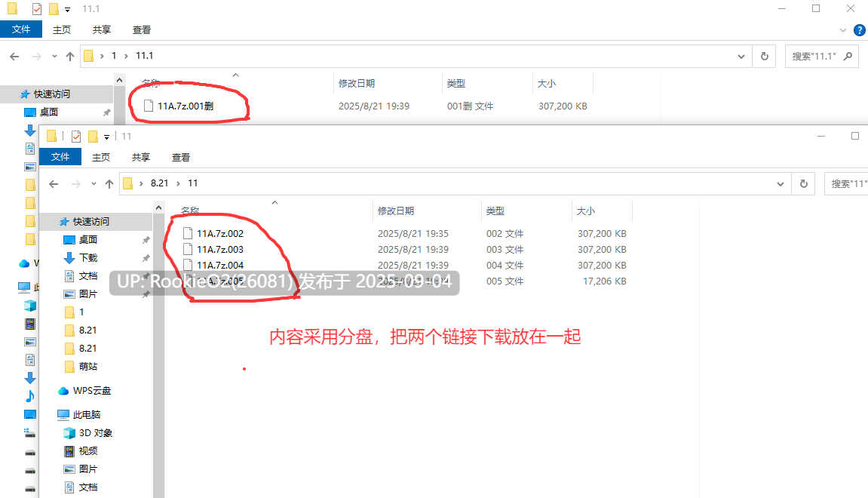Open the 共享 tab in the 11.1 window
Image resolution: width=868 pixels, height=498 pixels.
[101, 30]
